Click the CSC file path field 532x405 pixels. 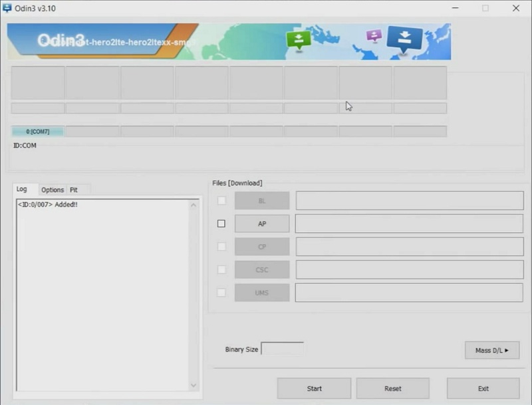[410, 269]
